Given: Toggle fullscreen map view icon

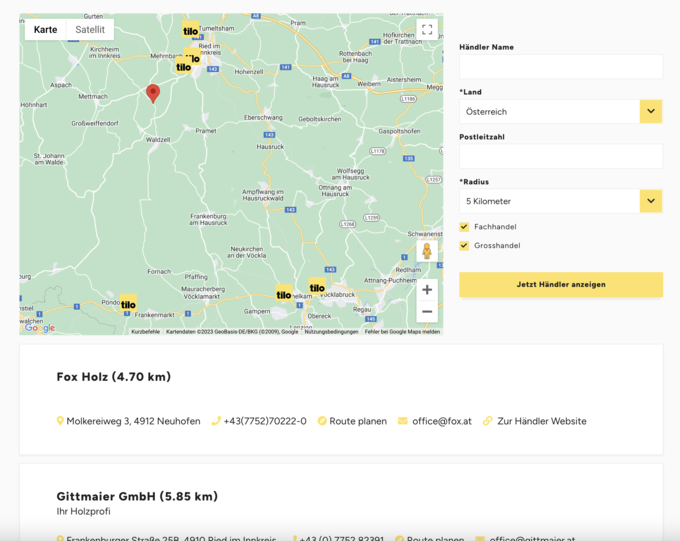Looking at the screenshot, I should pyautogui.click(x=427, y=30).
